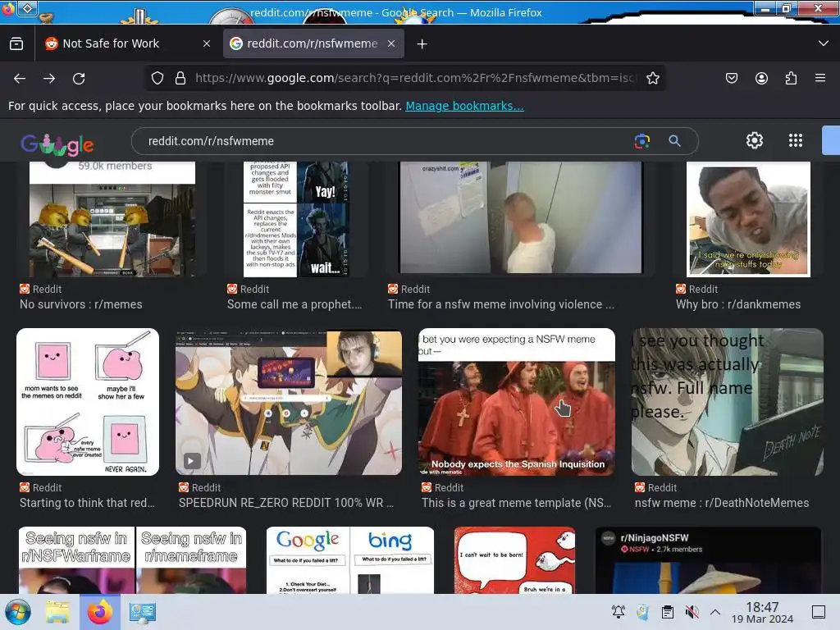The height and width of the screenshot is (630, 840).
Task: Select the reddit.com/r/nsfwmeme Google tab
Action: point(313,44)
